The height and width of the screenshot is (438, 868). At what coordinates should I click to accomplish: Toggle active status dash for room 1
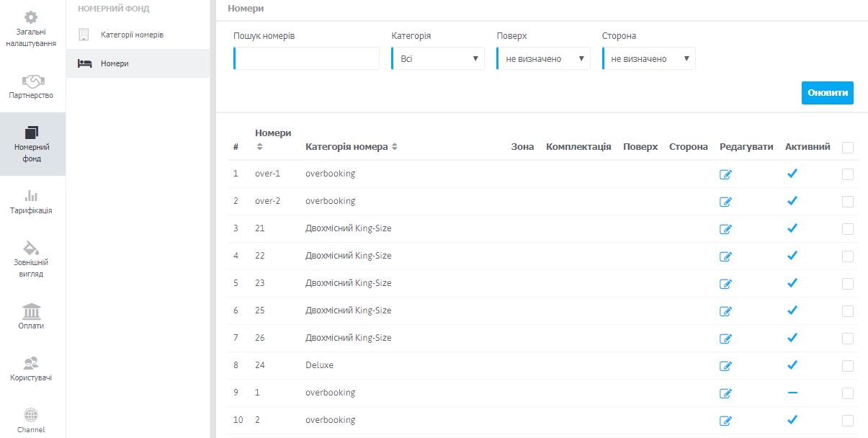click(x=792, y=393)
